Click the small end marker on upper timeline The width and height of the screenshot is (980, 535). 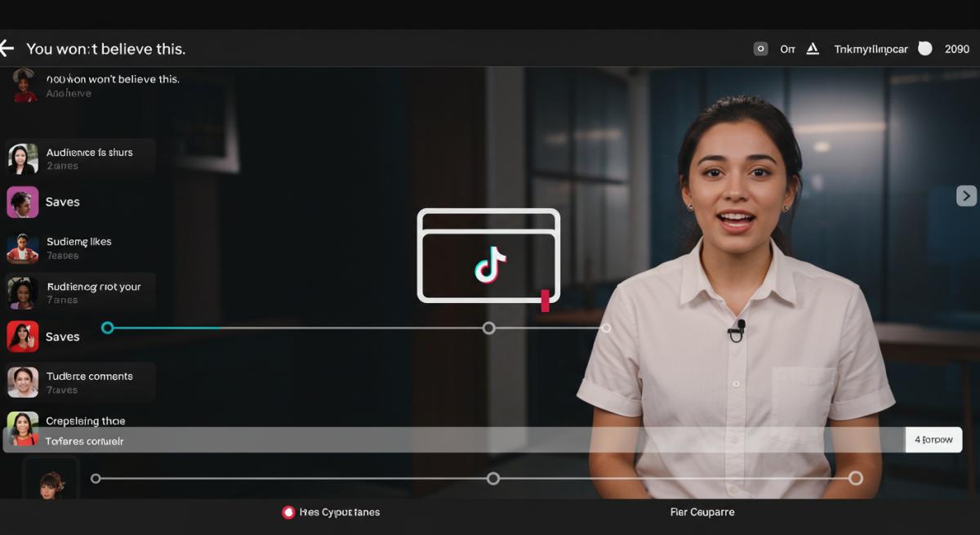[x=605, y=328]
